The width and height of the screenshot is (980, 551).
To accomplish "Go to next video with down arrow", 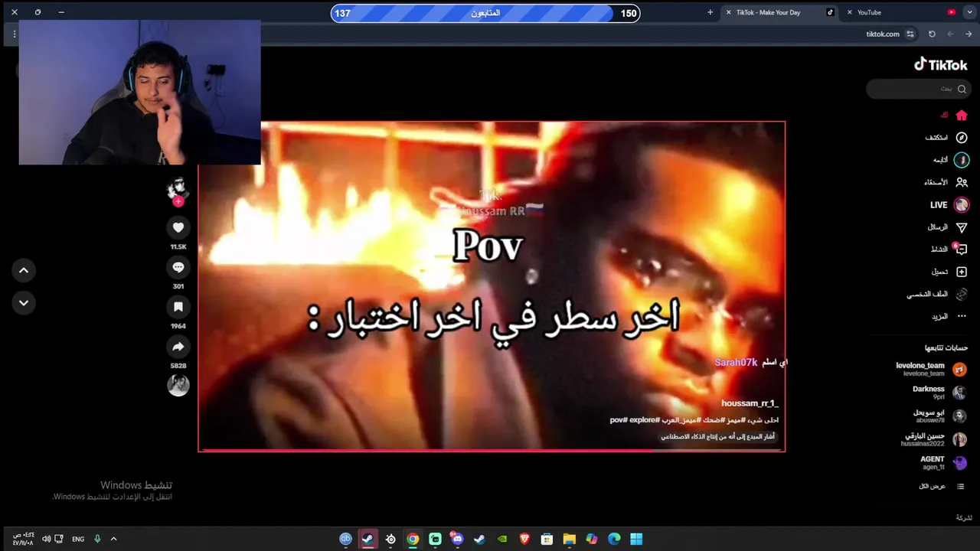I will pos(24,303).
